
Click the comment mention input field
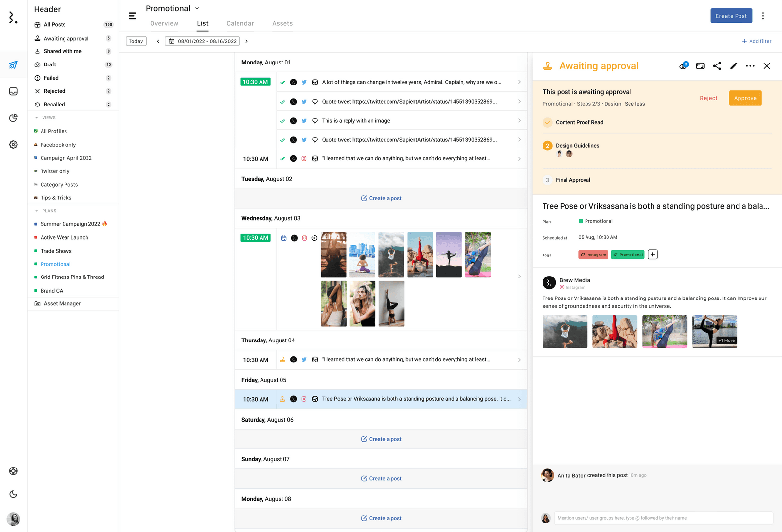pos(663,518)
